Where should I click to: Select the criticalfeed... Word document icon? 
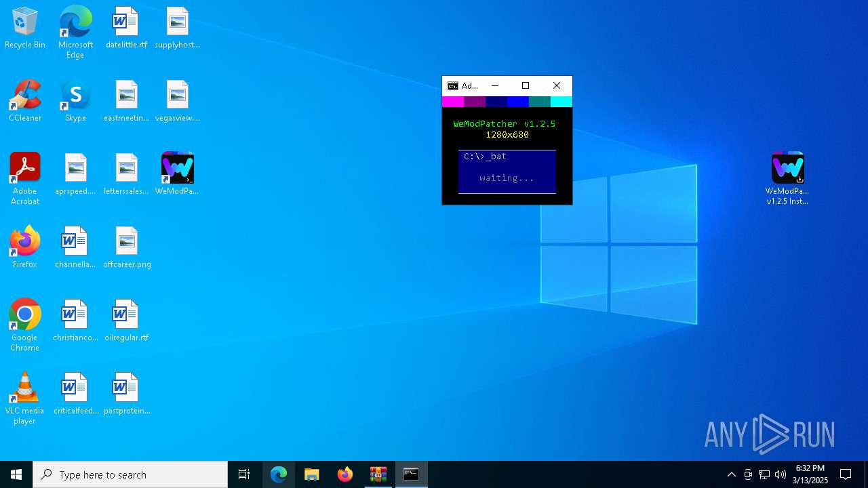(x=75, y=394)
